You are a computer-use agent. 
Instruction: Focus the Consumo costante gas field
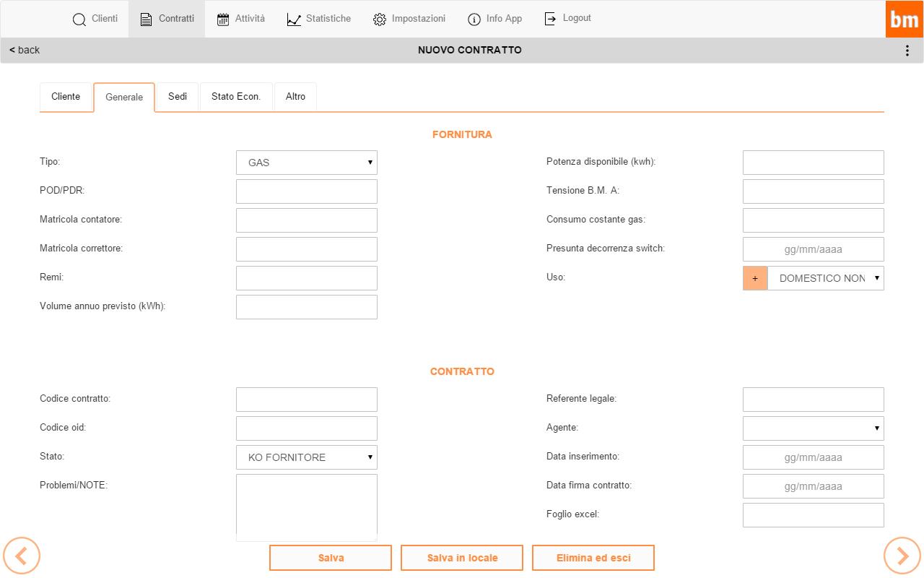(x=814, y=220)
